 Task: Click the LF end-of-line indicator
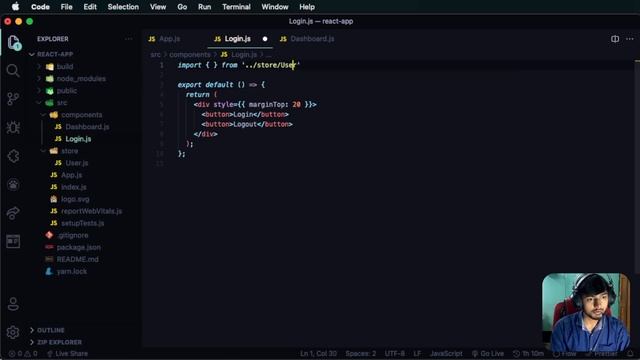coord(417,353)
